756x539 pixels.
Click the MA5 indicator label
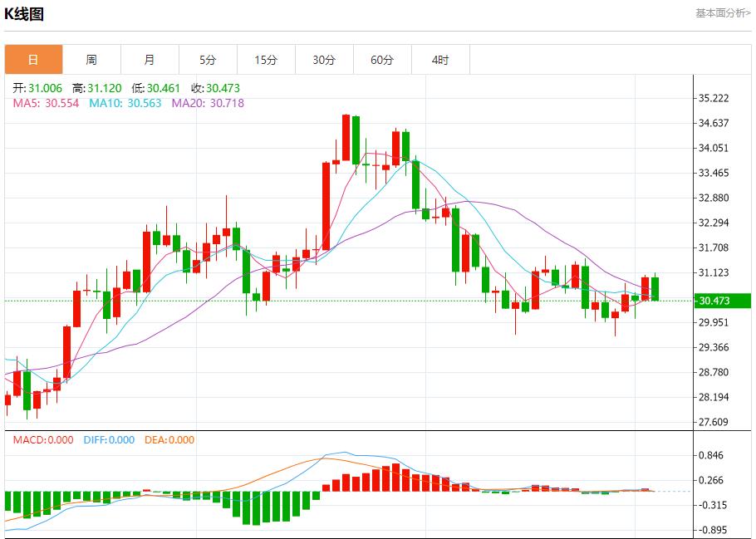47,103
